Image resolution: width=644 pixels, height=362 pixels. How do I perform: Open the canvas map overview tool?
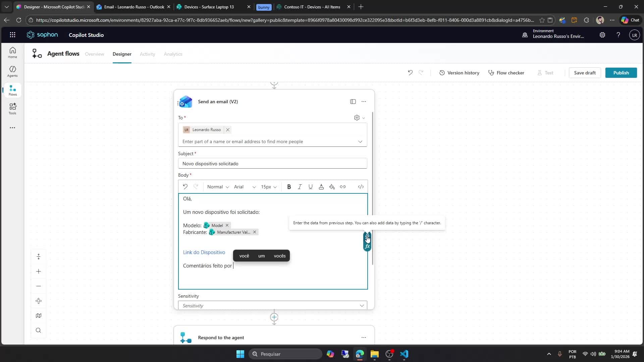[x=38, y=315]
